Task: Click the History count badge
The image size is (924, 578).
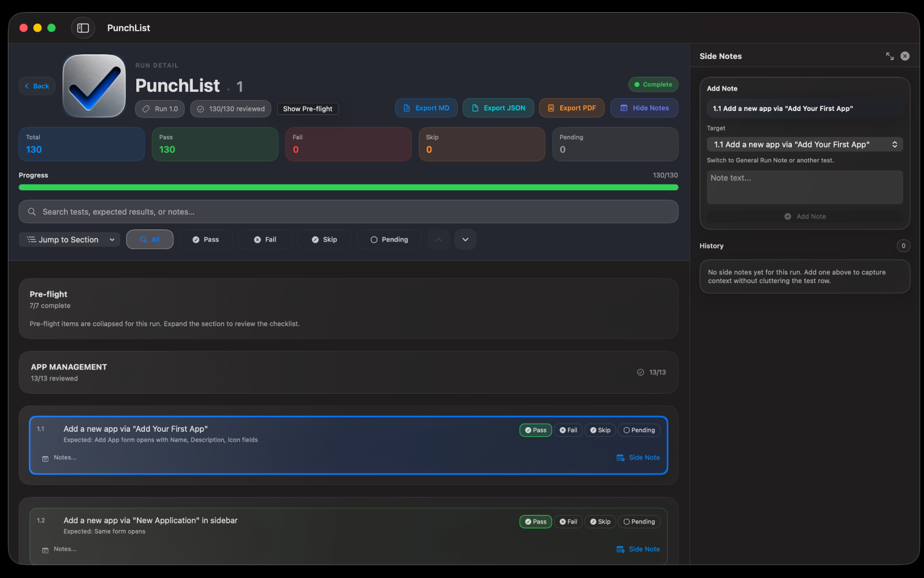Action: [x=903, y=246]
